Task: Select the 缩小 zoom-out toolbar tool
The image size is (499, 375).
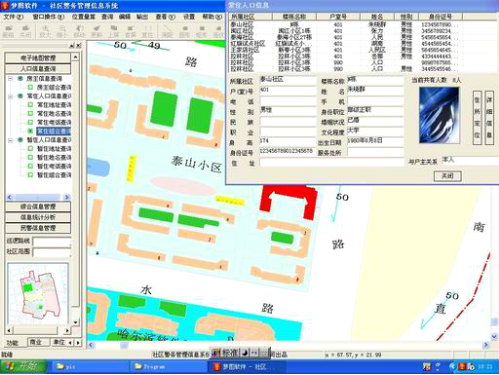Action: [x=62, y=31]
